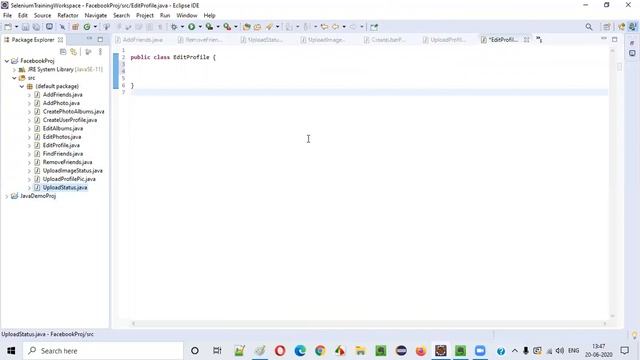Click the forward navigation arrow icon
Screen dimensions: 640x360
(353, 27)
